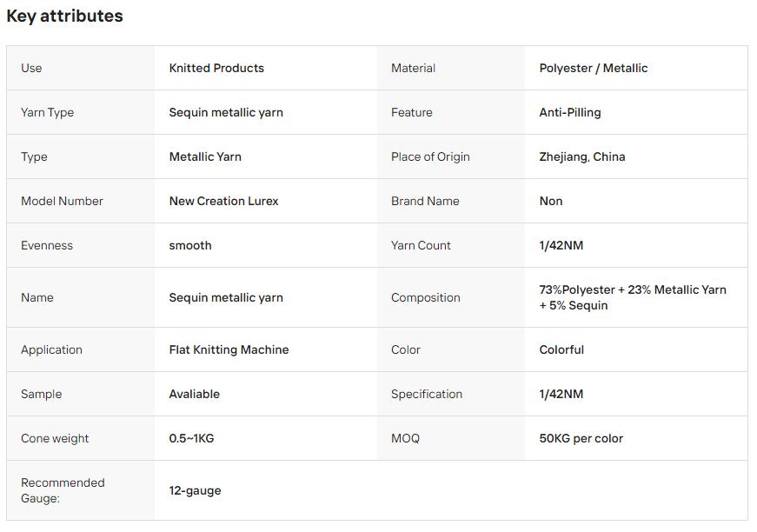Select the Knitted Products value
757x532 pixels.
216,68
